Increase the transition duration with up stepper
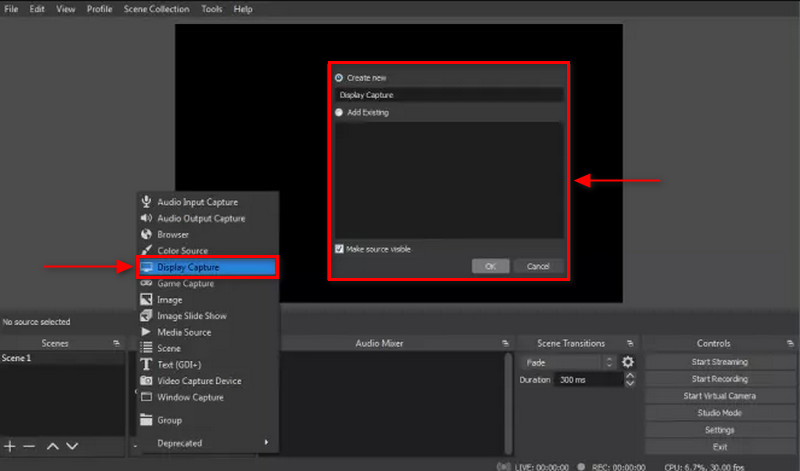This screenshot has height=471, width=800. tap(631, 376)
